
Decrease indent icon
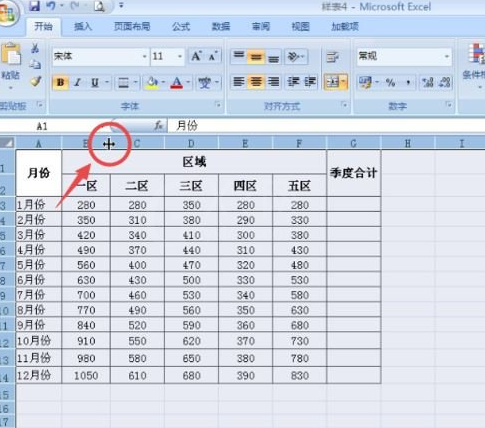pos(293,82)
